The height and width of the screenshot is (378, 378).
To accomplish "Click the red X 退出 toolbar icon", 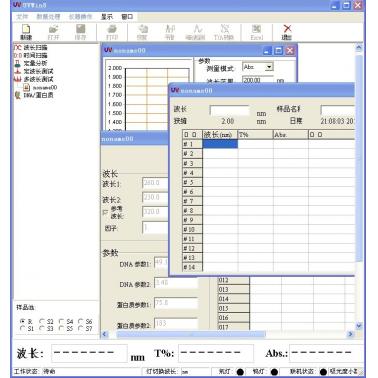I will [x=287, y=32].
